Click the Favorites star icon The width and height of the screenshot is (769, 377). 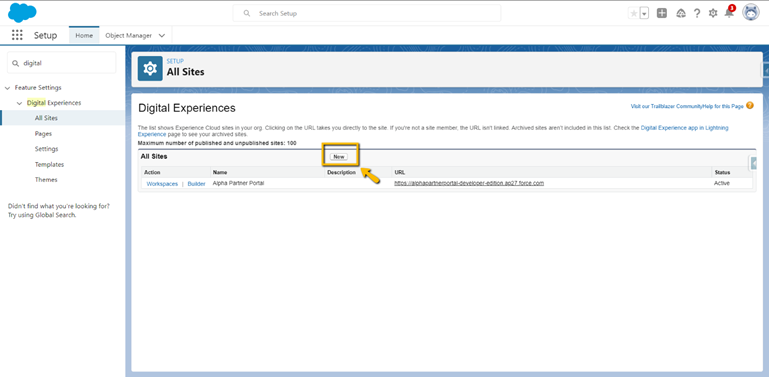coord(634,14)
